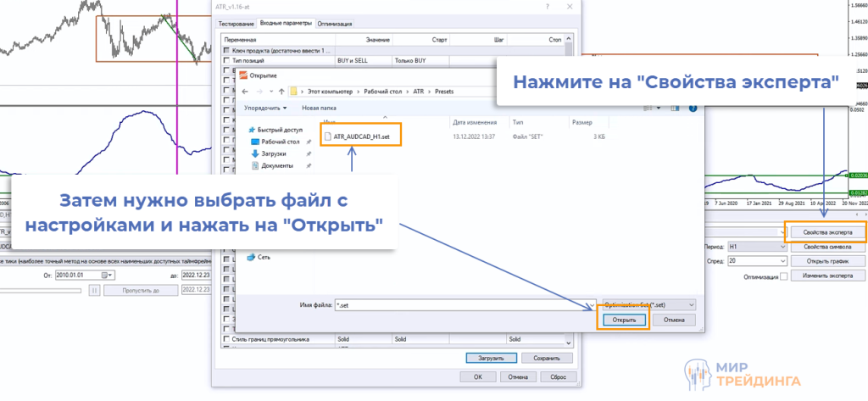
Task: Click the Открыть button
Action: tap(624, 320)
